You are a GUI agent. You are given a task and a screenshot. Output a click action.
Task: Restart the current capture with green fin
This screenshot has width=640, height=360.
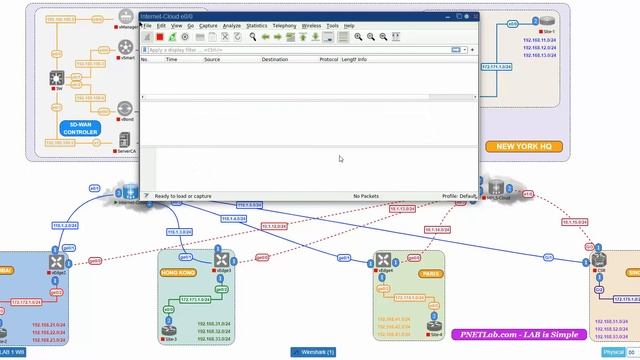(172, 37)
